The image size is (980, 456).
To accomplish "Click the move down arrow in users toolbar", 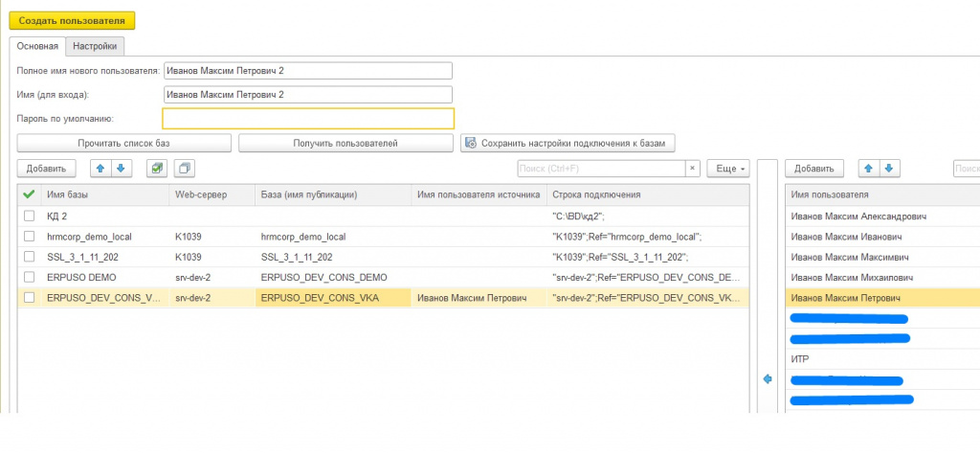I will point(889,169).
